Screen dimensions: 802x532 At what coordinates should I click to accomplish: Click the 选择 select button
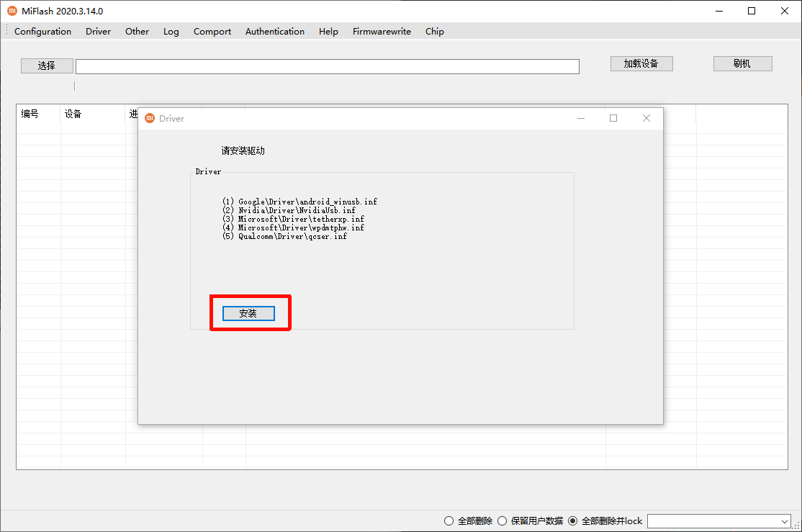pyautogui.click(x=47, y=66)
